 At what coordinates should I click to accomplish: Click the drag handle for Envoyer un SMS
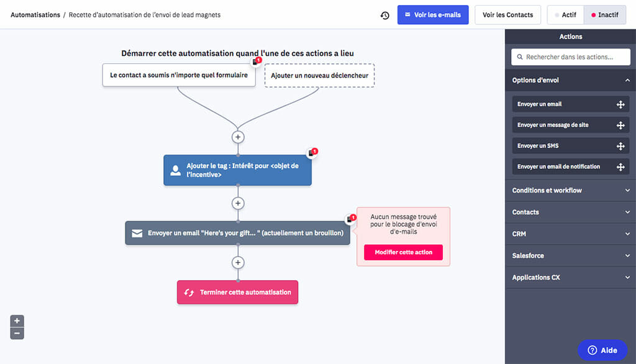[x=620, y=146]
